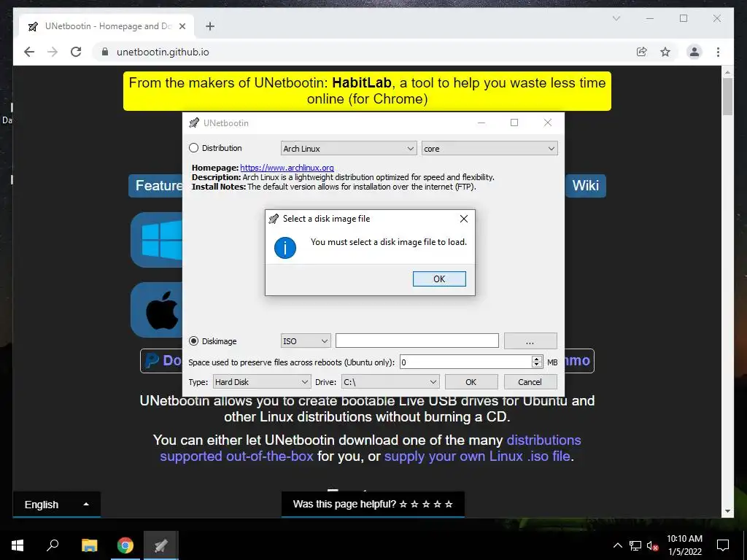Open the Arch Linux distribution dropdown
Screen dimensions: 747x560
tap(349, 149)
